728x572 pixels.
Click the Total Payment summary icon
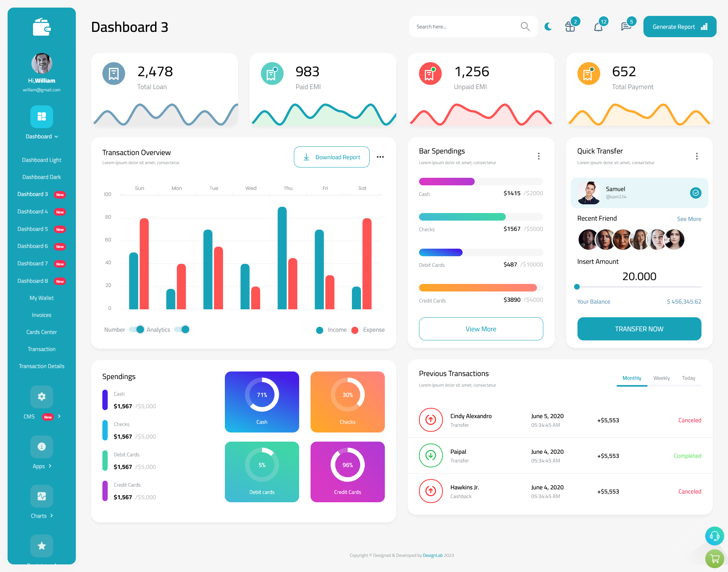588,72
